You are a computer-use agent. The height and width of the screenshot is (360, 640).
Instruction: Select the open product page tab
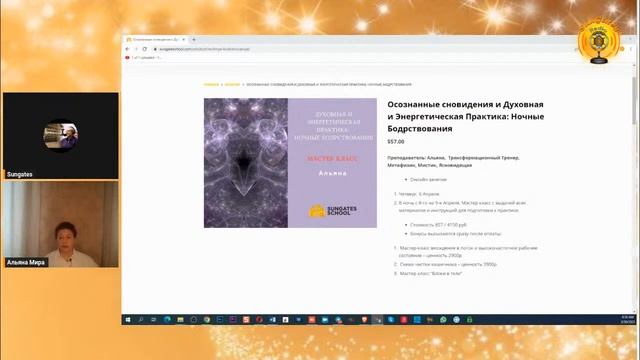click(156, 40)
